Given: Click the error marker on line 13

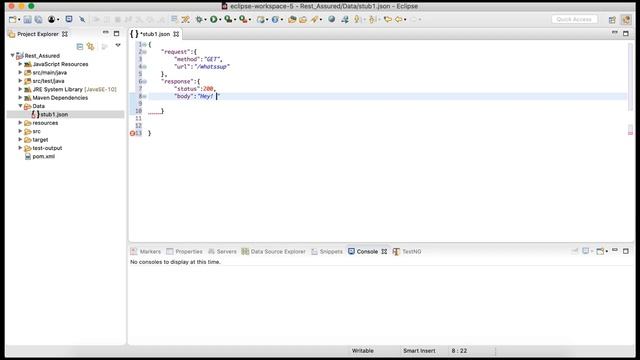Looking at the screenshot, I should pyautogui.click(x=132, y=133).
